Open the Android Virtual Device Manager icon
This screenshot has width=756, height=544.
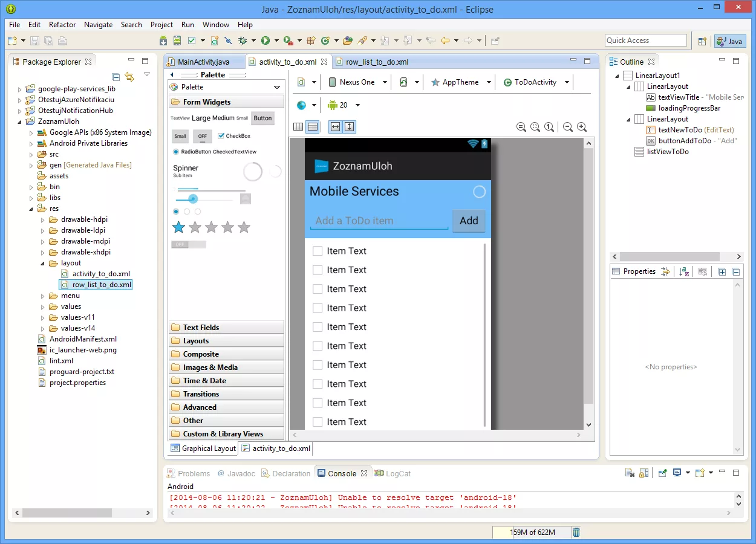[177, 40]
